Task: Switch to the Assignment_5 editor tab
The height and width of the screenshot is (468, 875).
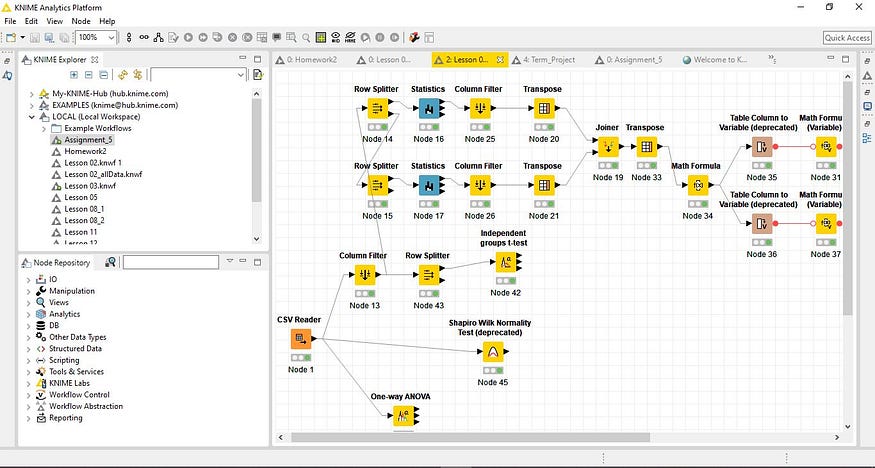Action: (633, 60)
